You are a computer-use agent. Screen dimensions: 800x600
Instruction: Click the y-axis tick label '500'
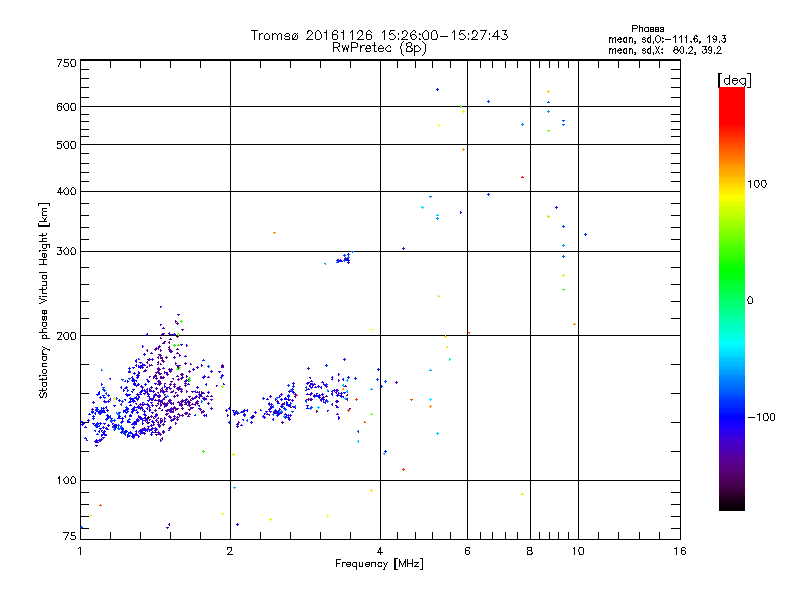click(x=66, y=145)
